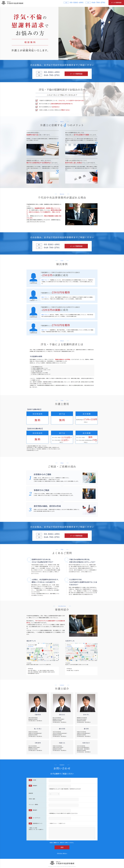
Task: Click the 郵便番号 input field
Action: click(x=60, y=786)
